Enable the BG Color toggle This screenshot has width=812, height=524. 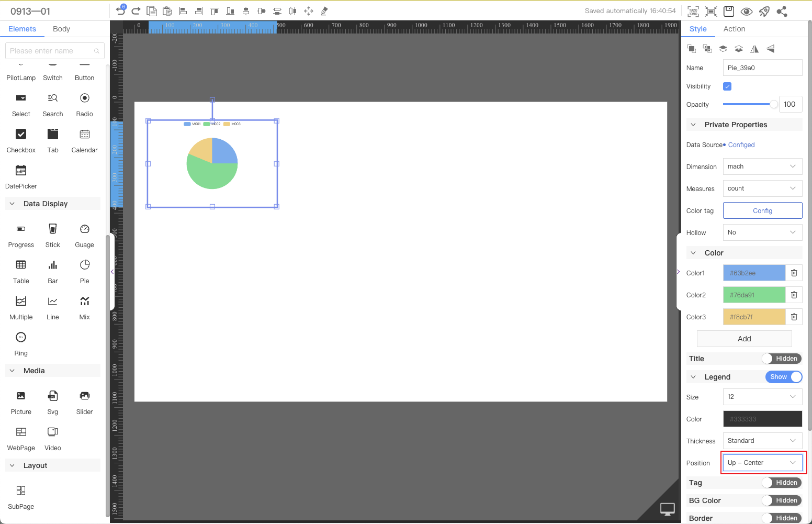coord(782,500)
